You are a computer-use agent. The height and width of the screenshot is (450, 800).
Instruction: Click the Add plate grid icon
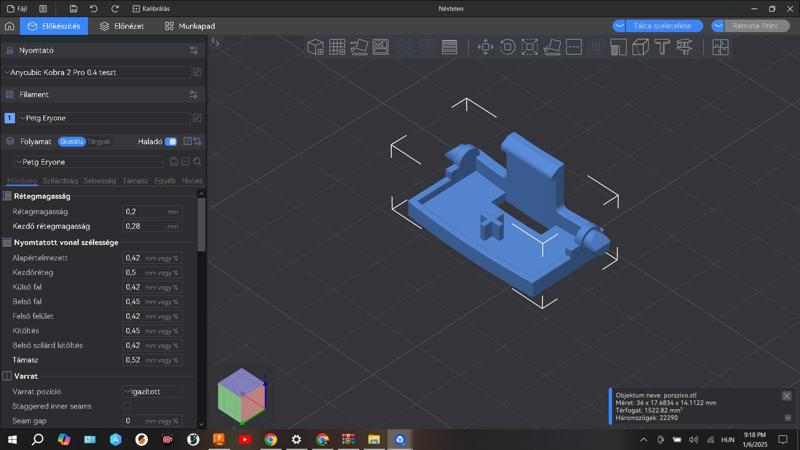pos(337,47)
